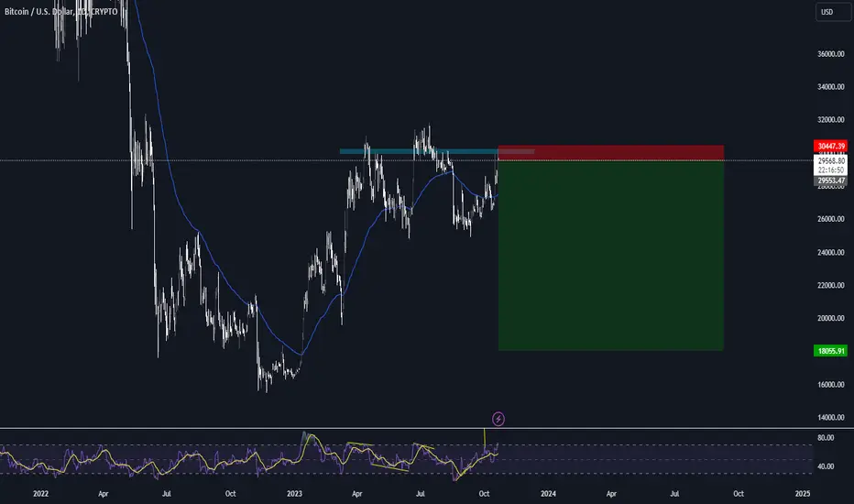Click the 2025 label on the time axis

pos(803,494)
